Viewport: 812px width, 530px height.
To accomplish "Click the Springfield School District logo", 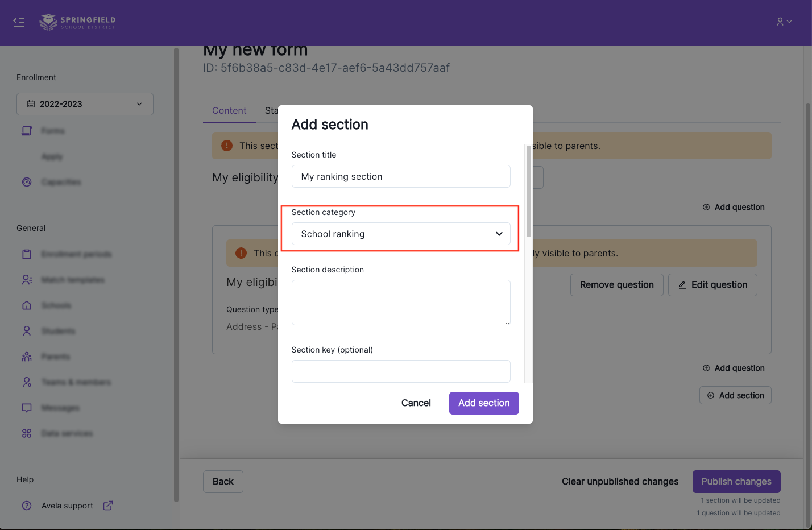I will click(77, 23).
